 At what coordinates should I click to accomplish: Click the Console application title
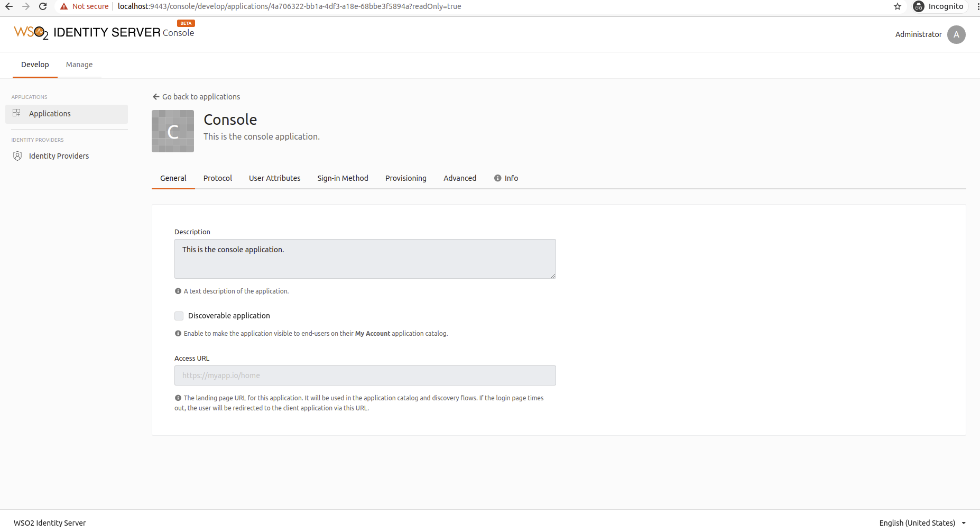[x=230, y=120]
